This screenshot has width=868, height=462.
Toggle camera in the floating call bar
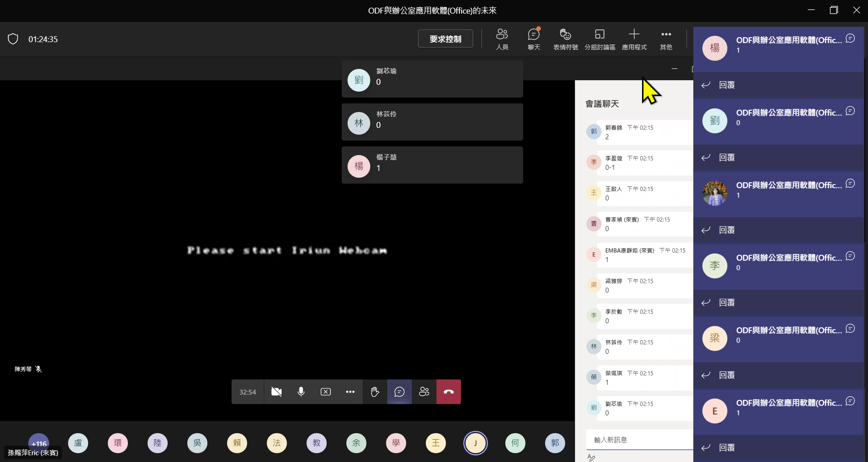point(276,392)
